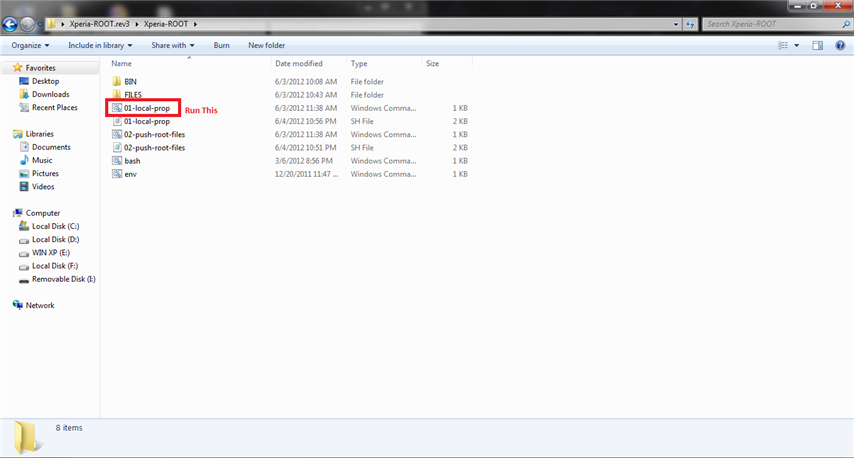The width and height of the screenshot is (854, 458).
Task: Open recent pages dropdown beside Forward arrow
Action: 40,25
